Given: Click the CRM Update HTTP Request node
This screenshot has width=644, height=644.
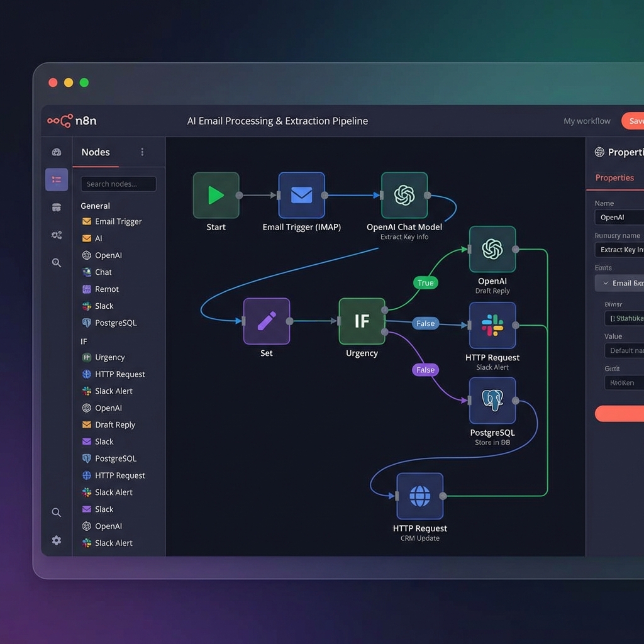Looking at the screenshot, I should point(419,496).
